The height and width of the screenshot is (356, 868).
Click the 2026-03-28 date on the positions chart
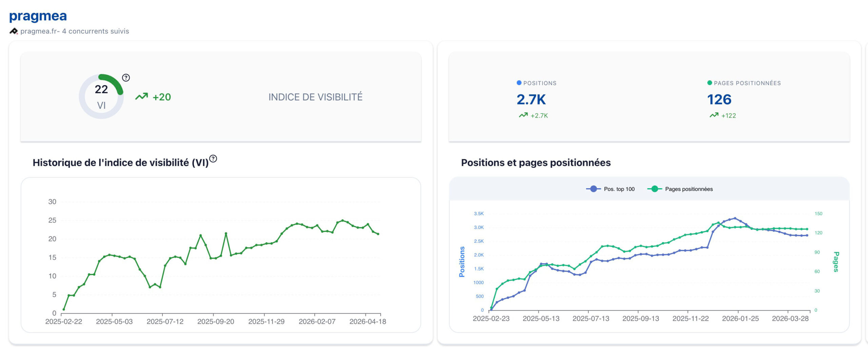pos(790,318)
